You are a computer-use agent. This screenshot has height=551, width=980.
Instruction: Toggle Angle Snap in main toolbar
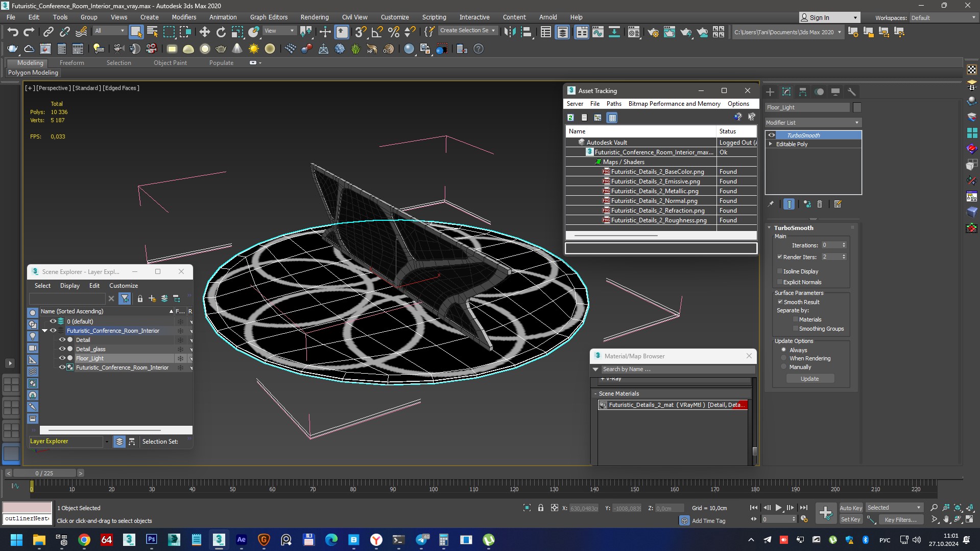[x=377, y=32]
